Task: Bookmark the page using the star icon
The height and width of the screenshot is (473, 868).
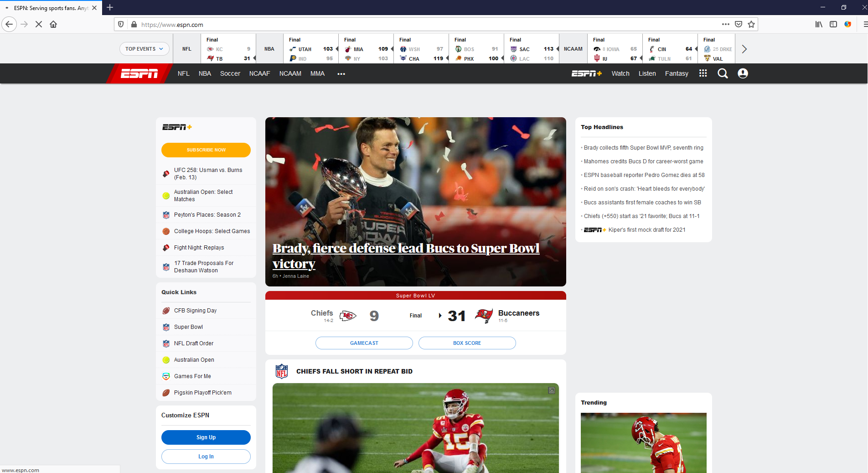Action: pyautogui.click(x=750, y=24)
